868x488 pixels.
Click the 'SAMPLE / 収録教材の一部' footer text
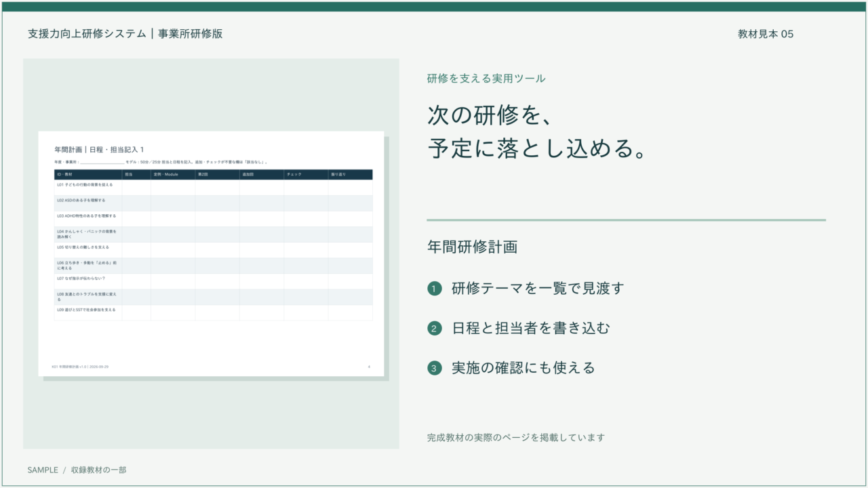tap(77, 470)
